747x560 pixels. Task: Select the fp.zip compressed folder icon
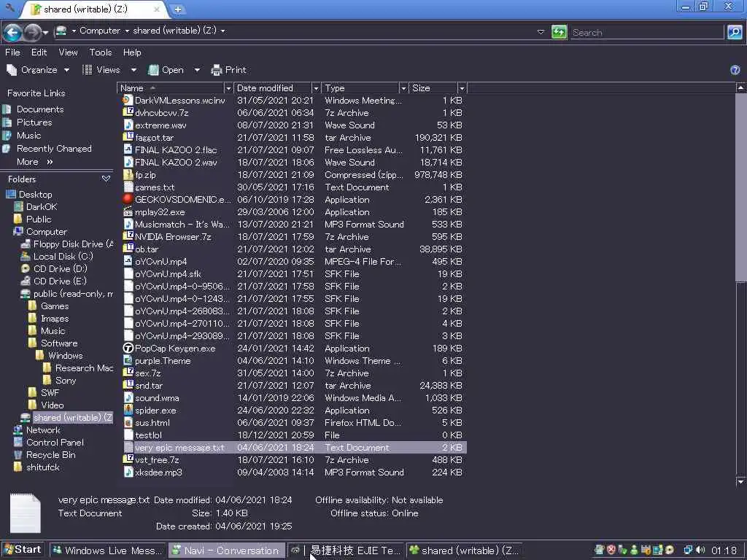128,174
